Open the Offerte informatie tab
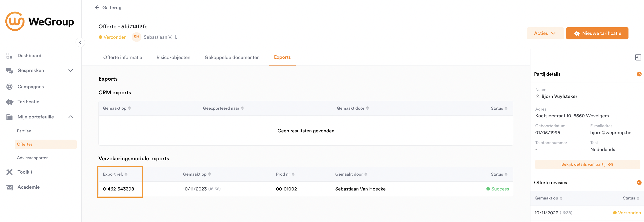The image size is (644, 222). (x=123, y=58)
